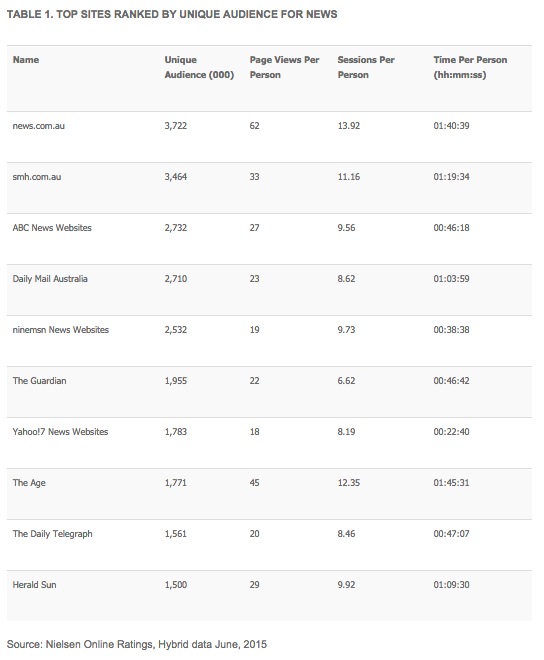Click the Unique Audience (000) column header

point(199,67)
